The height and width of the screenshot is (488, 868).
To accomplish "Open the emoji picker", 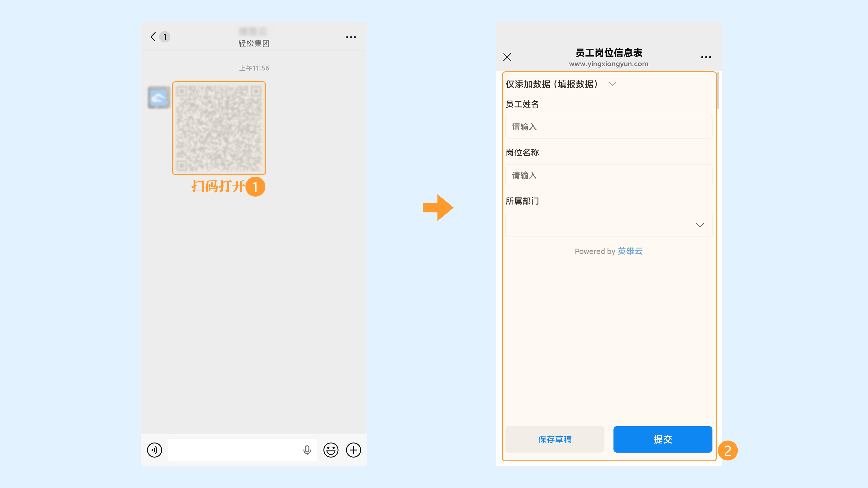I will [331, 450].
